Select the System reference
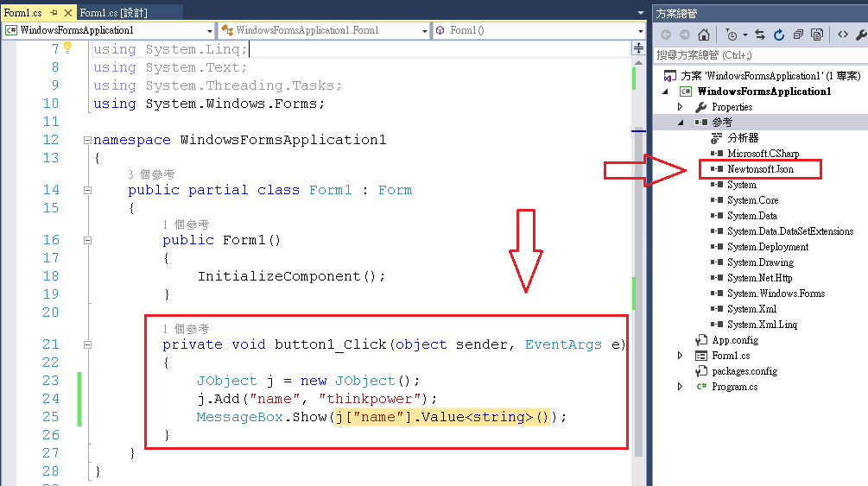 (x=741, y=185)
